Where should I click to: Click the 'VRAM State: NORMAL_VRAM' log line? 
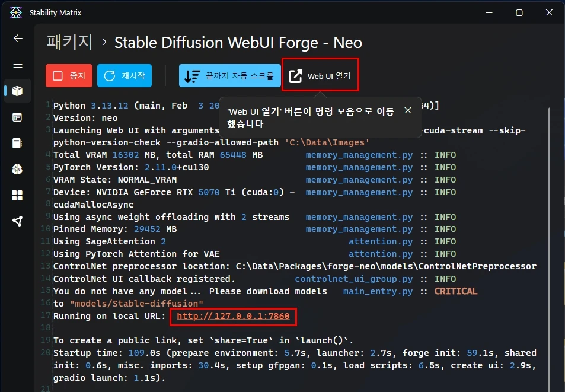[115, 180]
